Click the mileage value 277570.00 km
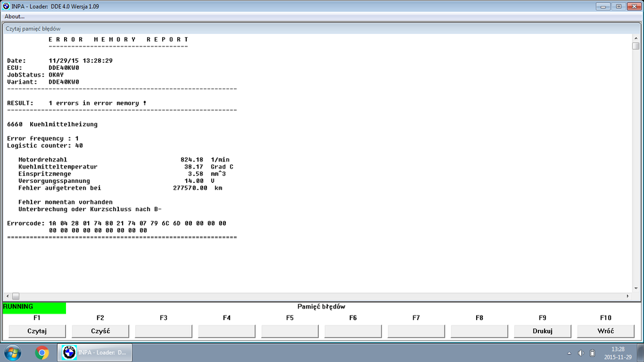The height and width of the screenshot is (362, 644). pos(197,188)
